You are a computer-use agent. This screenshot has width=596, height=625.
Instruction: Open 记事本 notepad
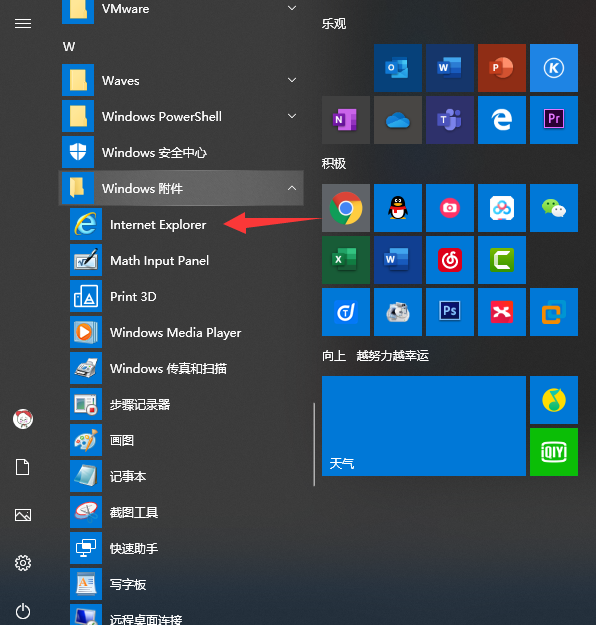185,476
